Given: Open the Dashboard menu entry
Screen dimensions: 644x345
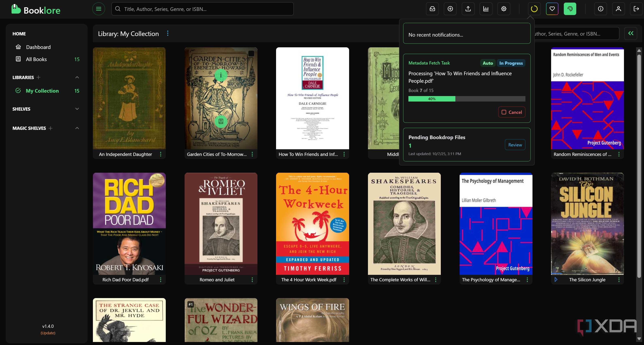Looking at the screenshot, I should (x=38, y=47).
